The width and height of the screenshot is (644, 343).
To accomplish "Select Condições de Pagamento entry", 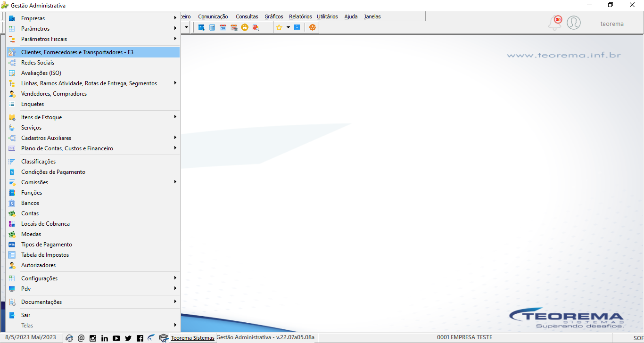I will pyautogui.click(x=93, y=172).
